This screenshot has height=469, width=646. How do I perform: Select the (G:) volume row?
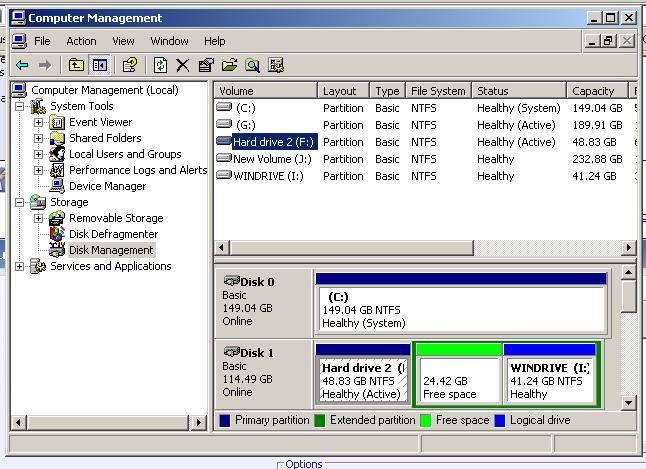424,125
